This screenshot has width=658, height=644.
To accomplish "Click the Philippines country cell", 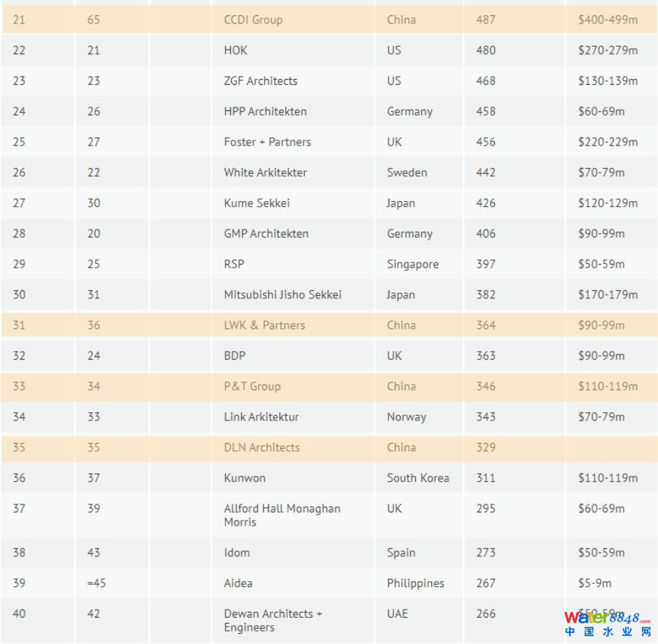I will coord(415,583).
